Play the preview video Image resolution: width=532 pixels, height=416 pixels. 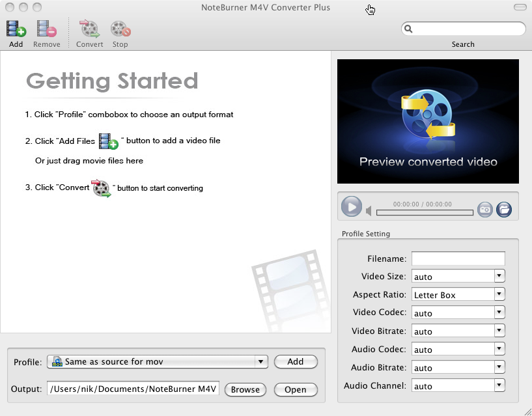351,206
